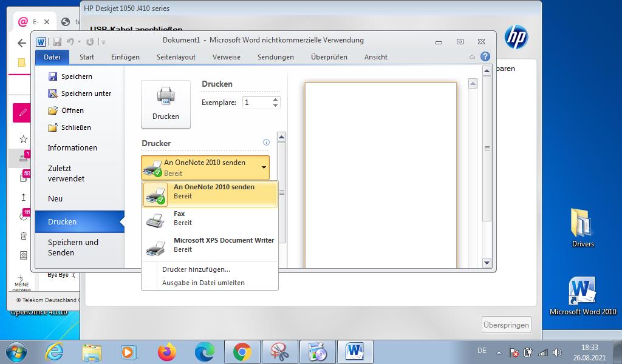The image size is (622, 364).
Task: Click the HP logo in installer window
Action: pos(516,37)
